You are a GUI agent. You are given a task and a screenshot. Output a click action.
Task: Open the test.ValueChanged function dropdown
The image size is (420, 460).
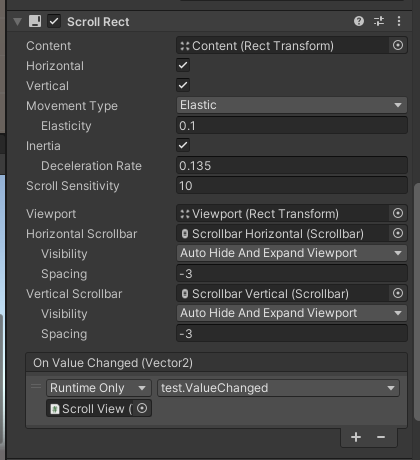point(278,388)
